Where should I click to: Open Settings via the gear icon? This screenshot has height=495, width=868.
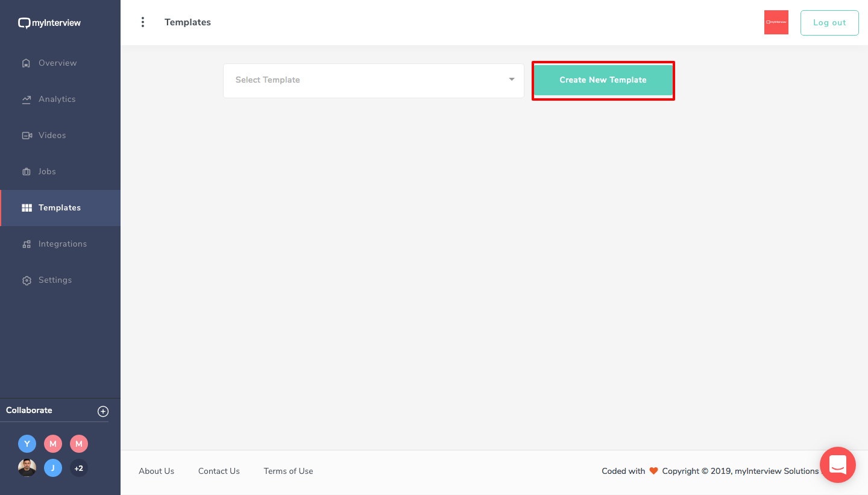pyautogui.click(x=26, y=280)
